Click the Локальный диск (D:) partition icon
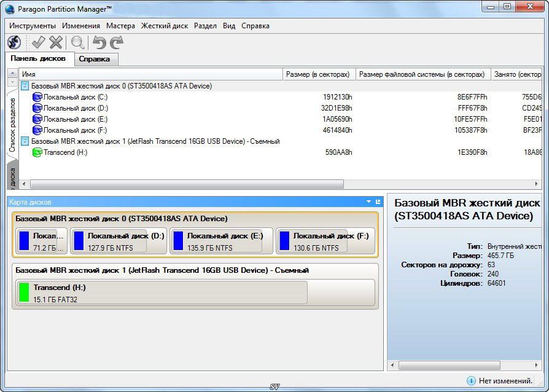The height and width of the screenshot is (392, 549). pyautogui.click(x=37, y=108)
